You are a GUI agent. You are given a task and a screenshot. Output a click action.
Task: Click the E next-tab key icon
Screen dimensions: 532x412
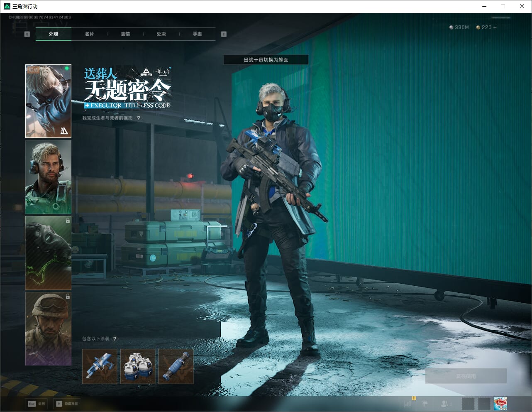tap(224, 34)
